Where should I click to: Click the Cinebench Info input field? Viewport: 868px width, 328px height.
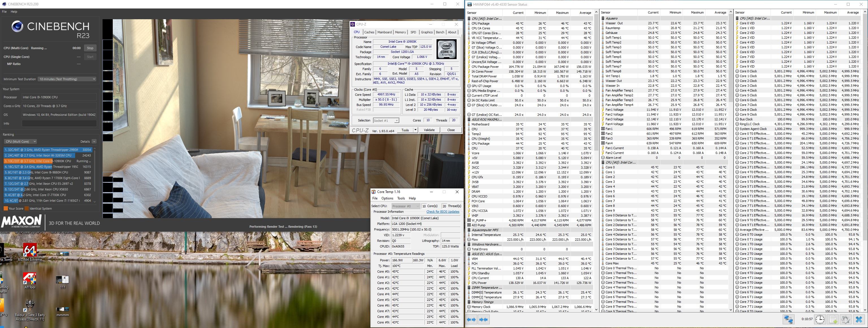coord(59,123)
